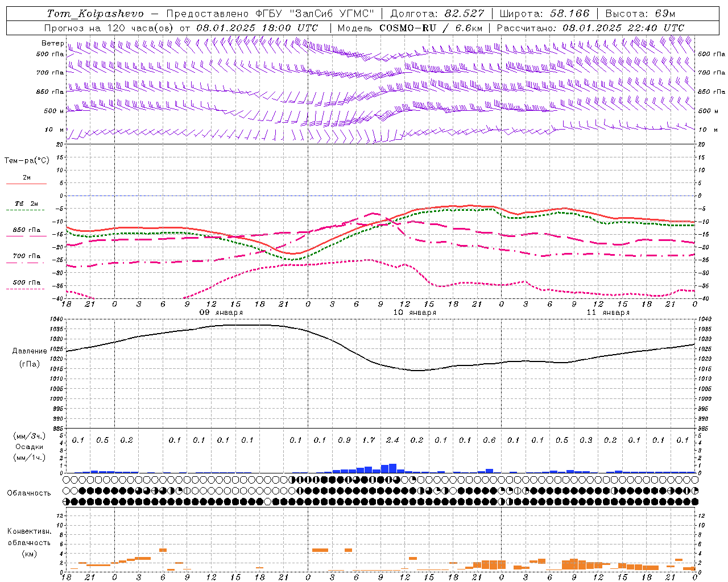
Task: Select the '10 января' date label
Action: 415,313
